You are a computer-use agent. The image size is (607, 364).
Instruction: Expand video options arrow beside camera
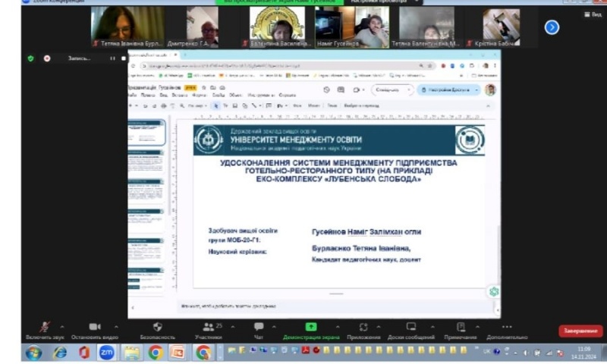click(x=116, y=327)
